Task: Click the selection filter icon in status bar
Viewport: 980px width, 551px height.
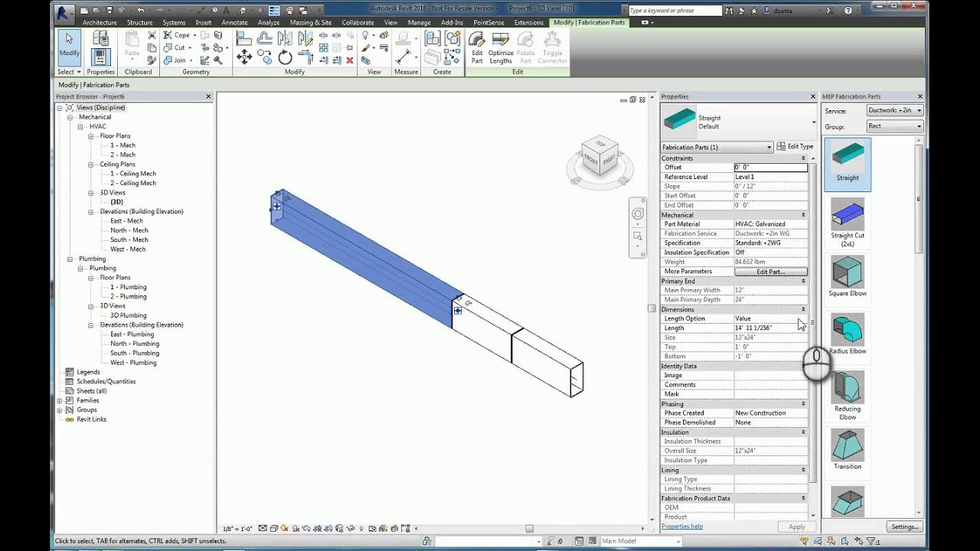Action: pos(872,541)
